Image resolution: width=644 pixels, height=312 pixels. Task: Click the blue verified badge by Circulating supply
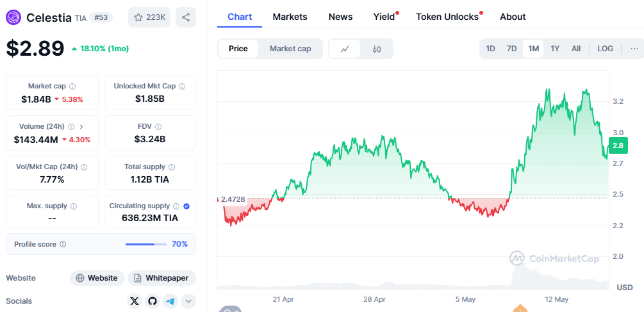[x=186, y=206]
